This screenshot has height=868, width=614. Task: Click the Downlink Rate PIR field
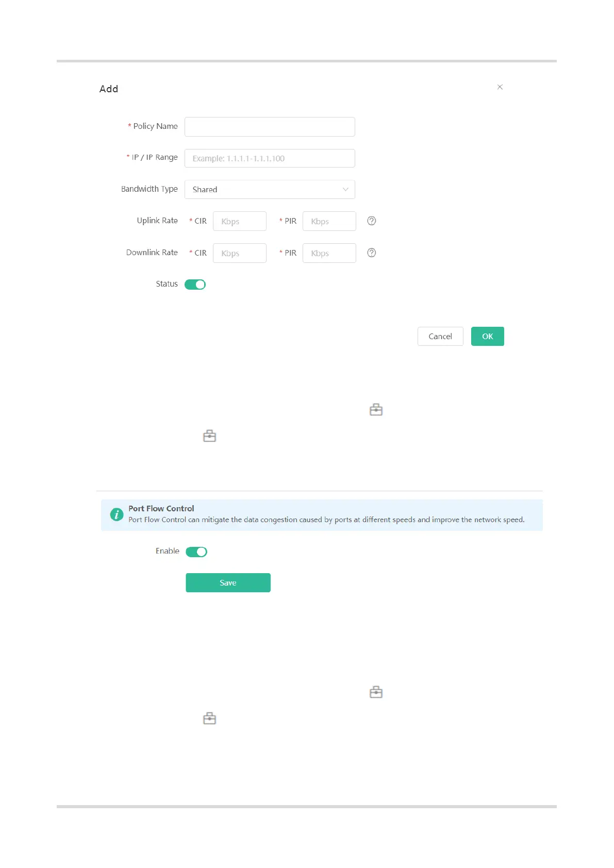(x=329, y=254)
